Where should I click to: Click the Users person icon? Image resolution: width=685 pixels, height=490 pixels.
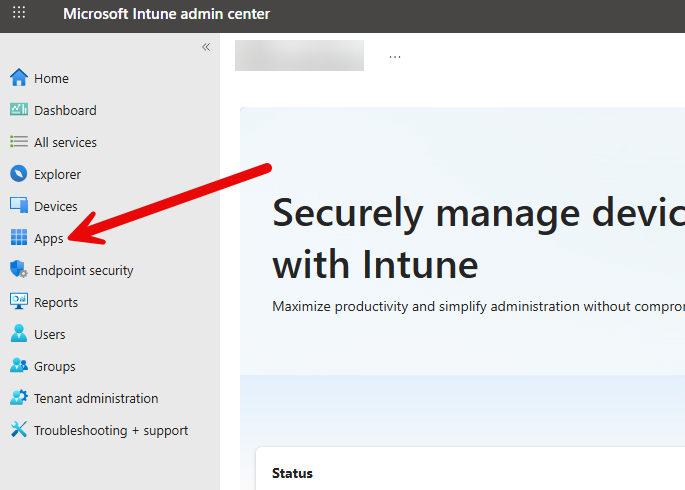pyautogui.click(x=18, y=334)
